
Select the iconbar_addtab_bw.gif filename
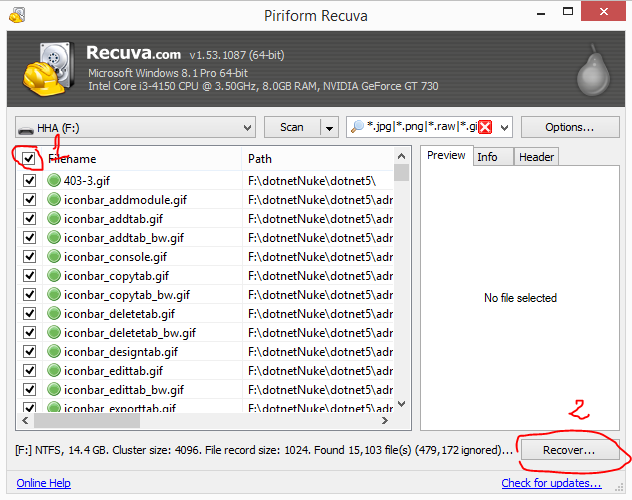coord(123,238)
